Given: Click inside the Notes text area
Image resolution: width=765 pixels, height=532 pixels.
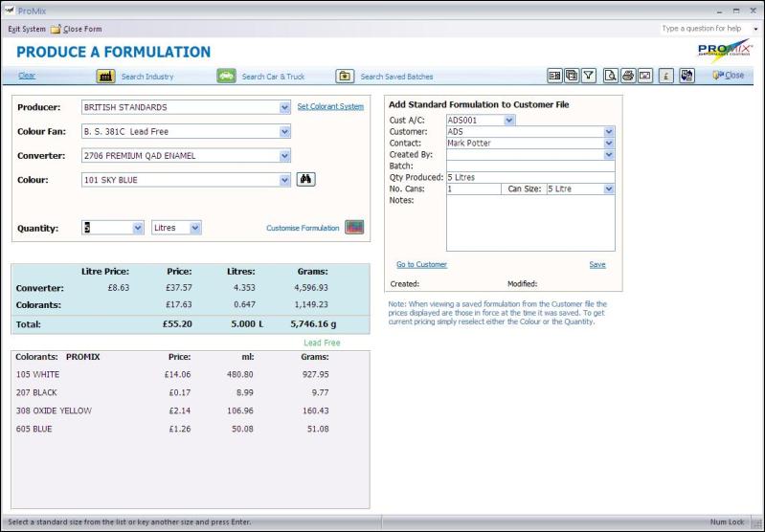Looking at the screenshot, I should tap(529, 223).
